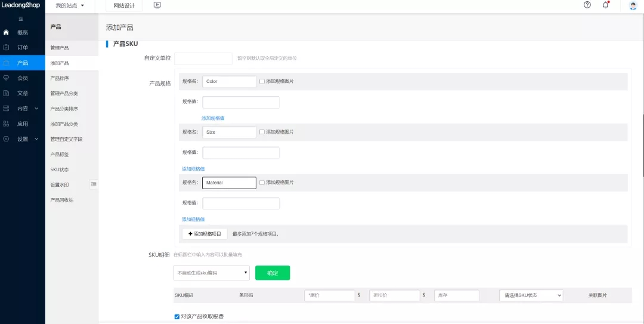Screen dimensions: 644x324
Task: Click the user avatar icon
Action: [x=633, y=5]
